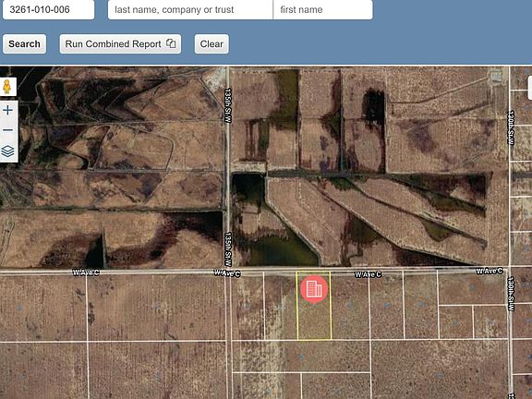Focus the first name field
Viewport: 532px width, 399px height.
point(322,9)
